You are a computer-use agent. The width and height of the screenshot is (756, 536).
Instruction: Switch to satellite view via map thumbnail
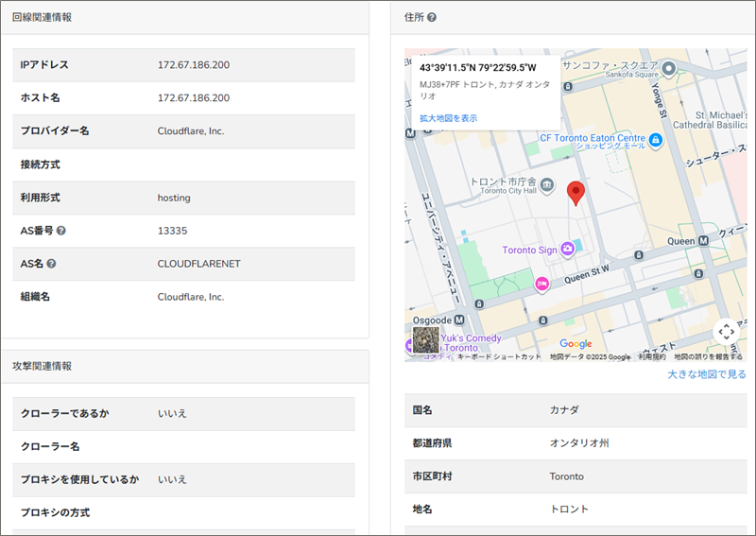click(x=426, y=339)
